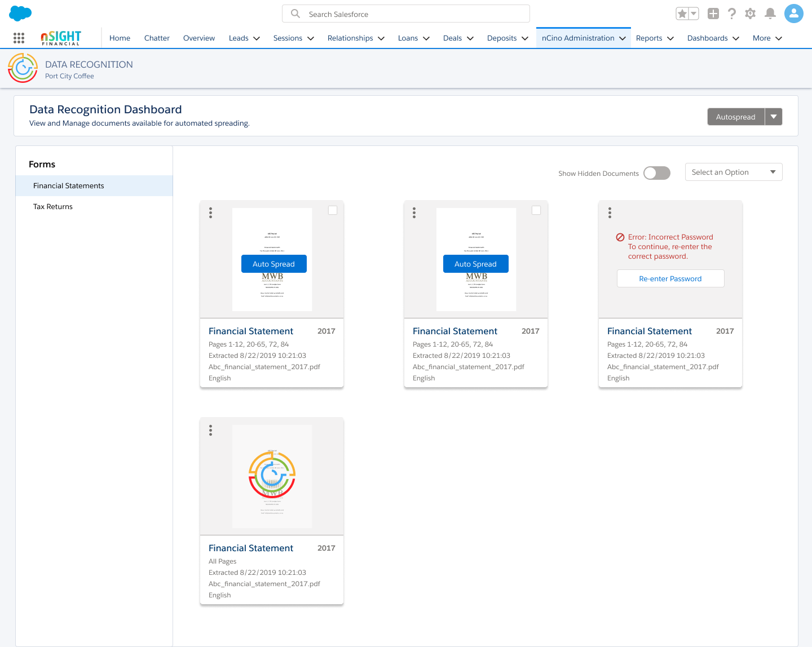
Task: Tick the checkbox on the second Financial Statement card
Action: 536,210
